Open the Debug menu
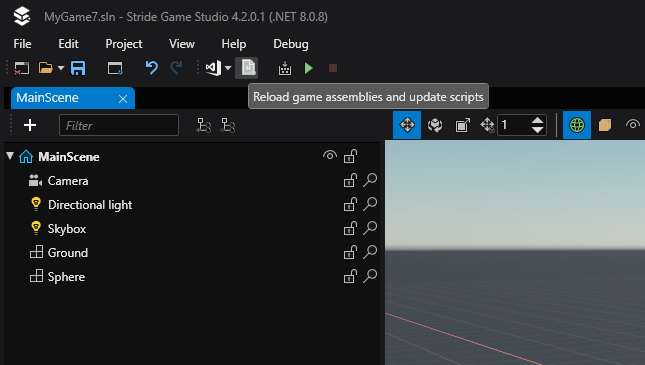The width and height of the screenshot is (645, 365). pyautogui.click(x=291, y=44)
